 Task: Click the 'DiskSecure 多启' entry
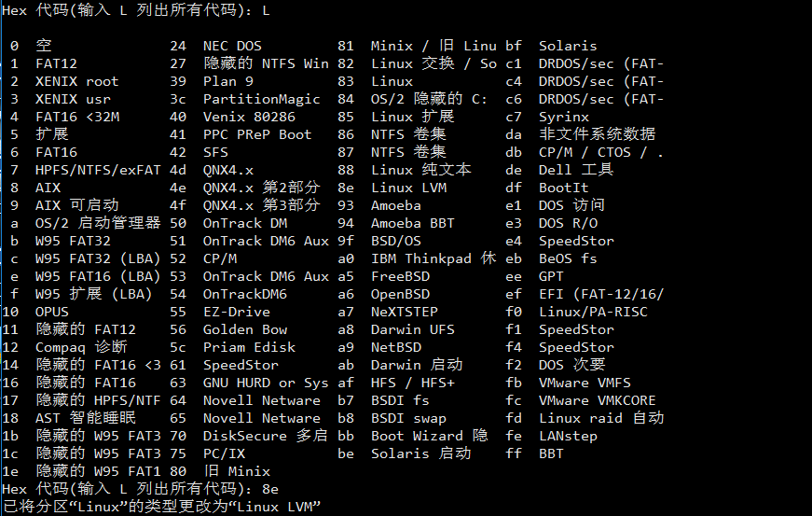[265, 436]
